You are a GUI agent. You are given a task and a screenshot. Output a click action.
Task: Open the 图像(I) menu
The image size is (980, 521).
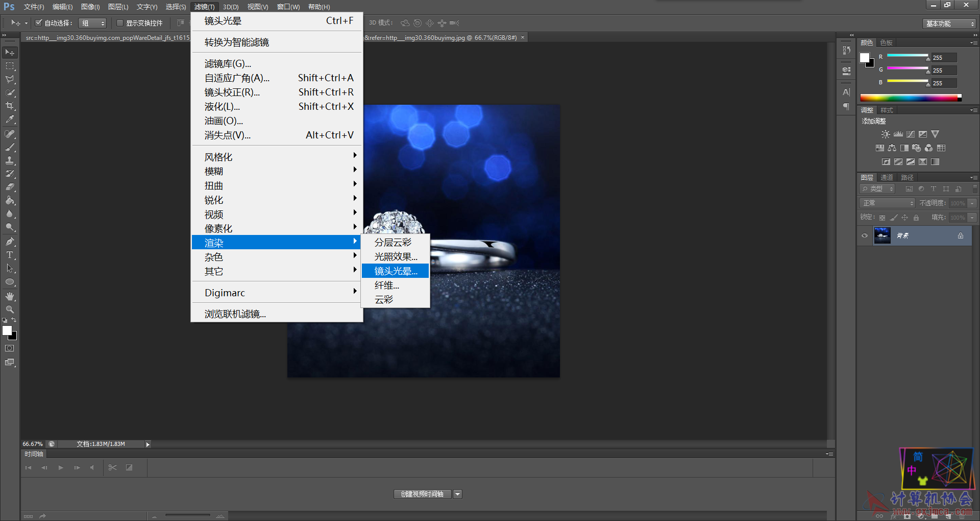coord(90,7)
